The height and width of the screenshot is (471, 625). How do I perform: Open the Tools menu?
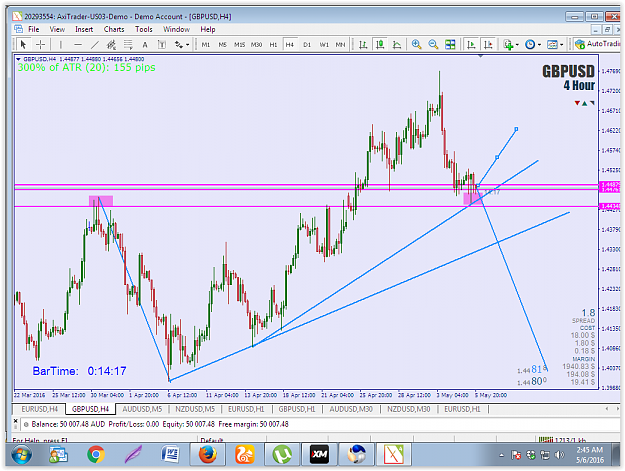tap(143, 29)
